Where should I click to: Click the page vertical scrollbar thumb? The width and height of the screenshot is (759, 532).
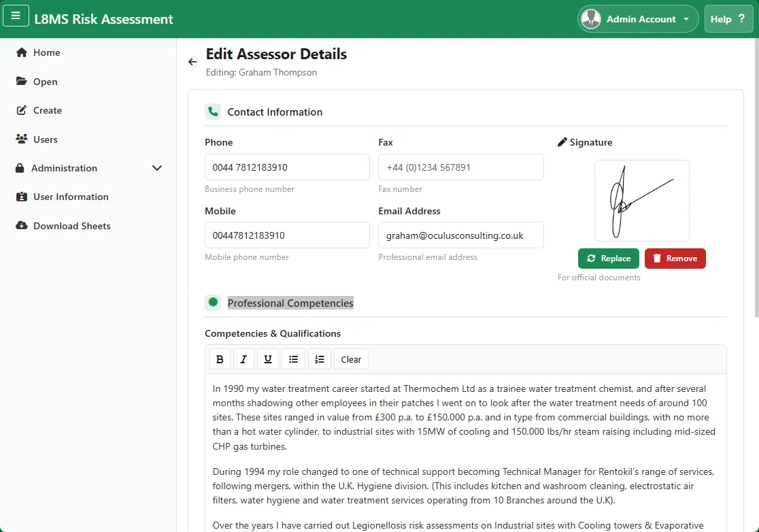click(x=756, y=178)
